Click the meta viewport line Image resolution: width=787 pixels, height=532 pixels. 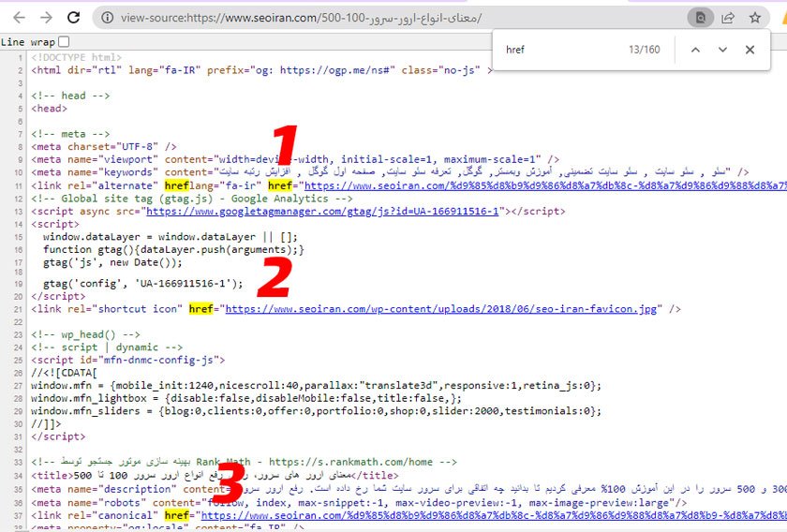(295, 159)
